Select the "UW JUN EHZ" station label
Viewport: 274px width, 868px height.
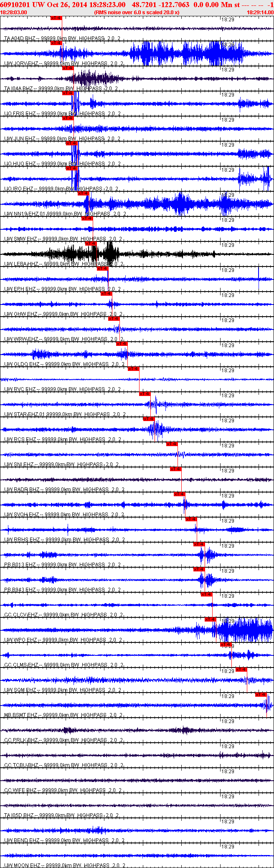click(x=20, y=139)
